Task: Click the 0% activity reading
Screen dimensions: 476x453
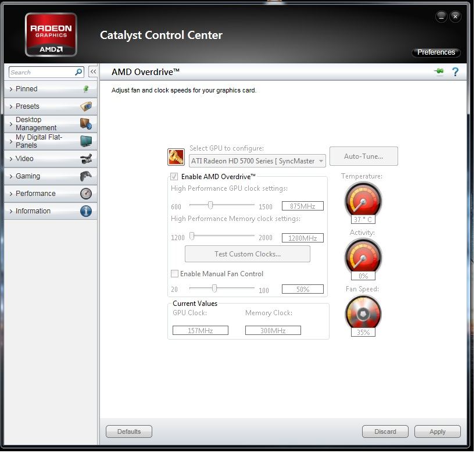Action: tap(363, 276)
